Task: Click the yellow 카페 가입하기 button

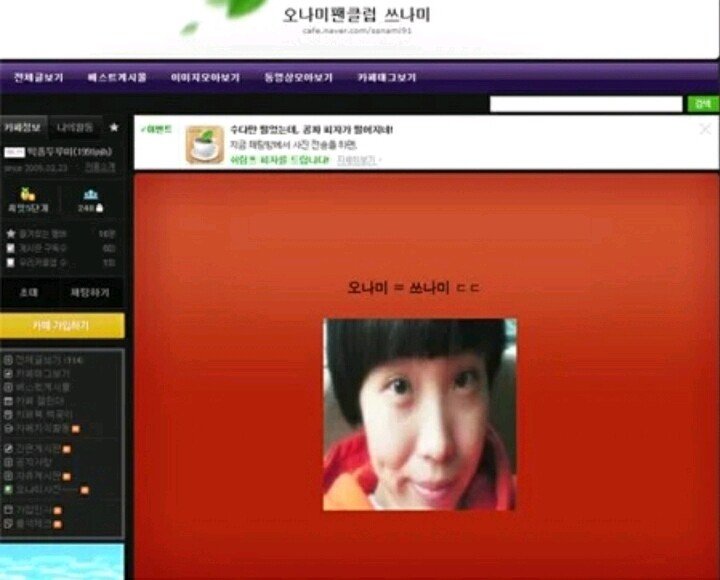Action: pyautogui.click(x=62, y=326)
